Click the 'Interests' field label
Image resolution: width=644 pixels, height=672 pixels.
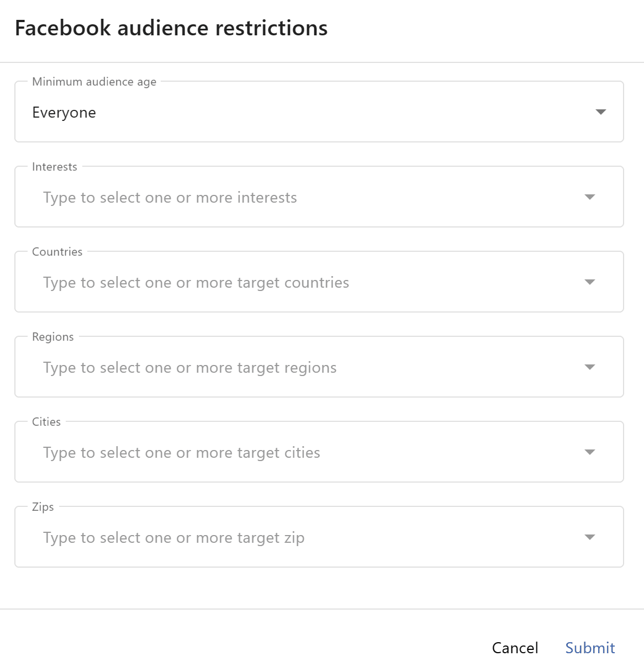tap(55, 167)
